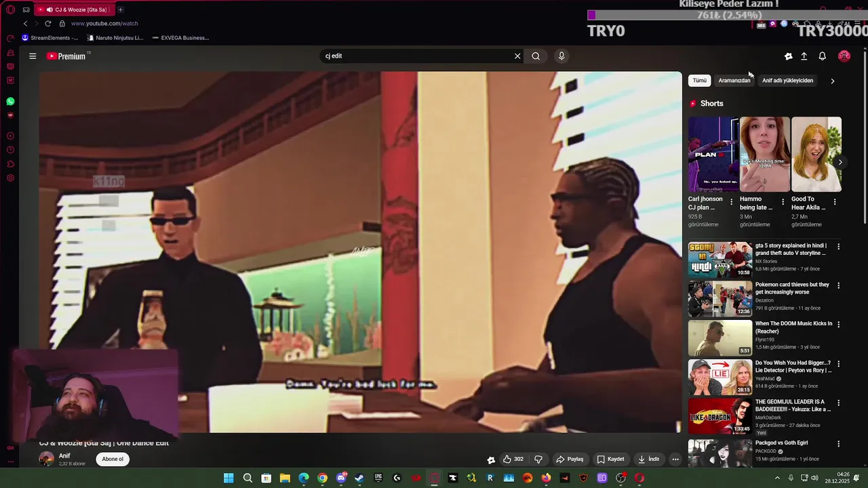The width and height of the screenshot is (868, 488).
Task: Open a new browser tab
Action: click(x=120, y=9)
